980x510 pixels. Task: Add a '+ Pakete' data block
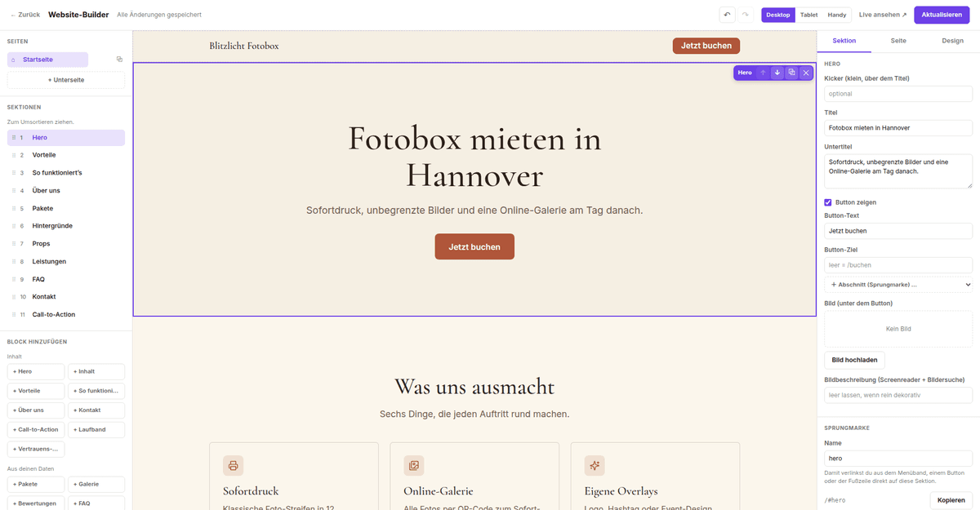pos(36,484)
